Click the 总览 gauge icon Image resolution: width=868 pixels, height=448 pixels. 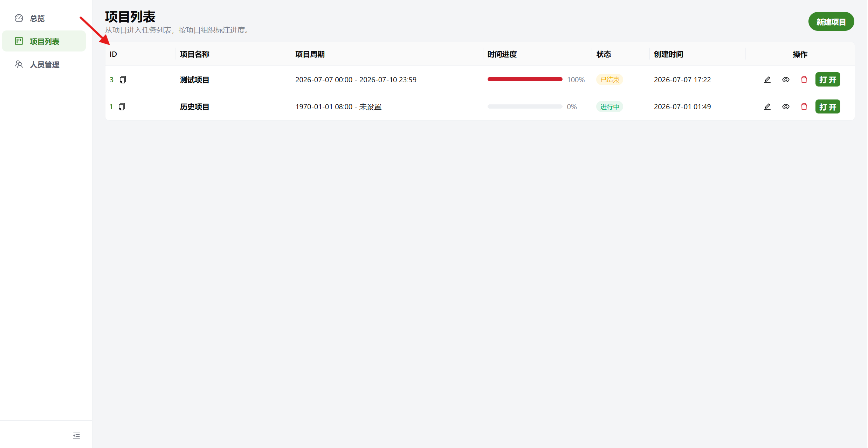point(19,18)
